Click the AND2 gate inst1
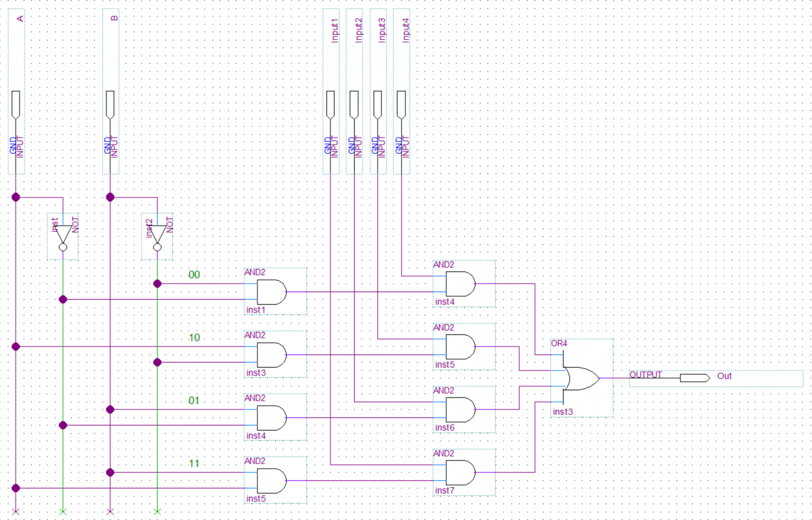The height and width of the screenshot is (520, 812). pyautogui.click(x=270, y=291)
